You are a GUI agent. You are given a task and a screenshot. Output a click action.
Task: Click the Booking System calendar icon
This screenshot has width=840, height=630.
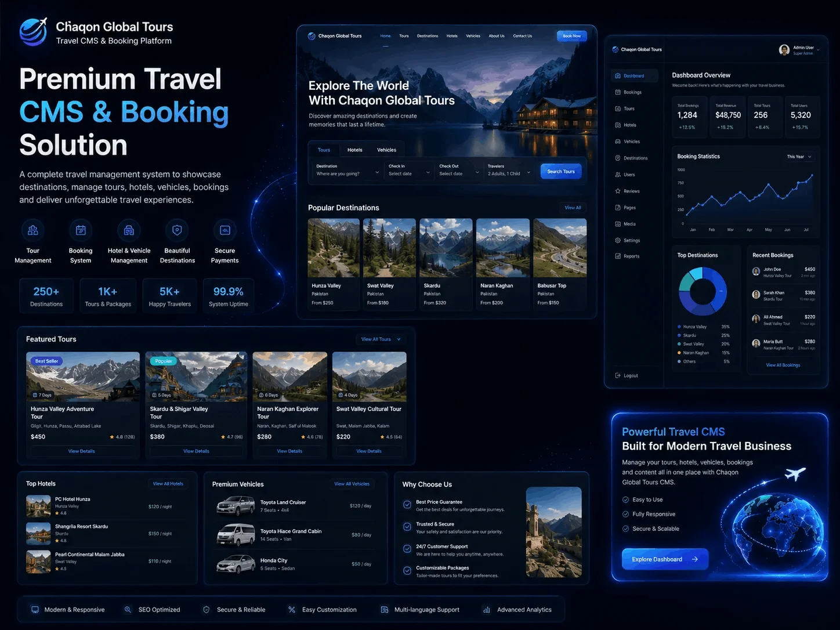[x=81, y=230]
